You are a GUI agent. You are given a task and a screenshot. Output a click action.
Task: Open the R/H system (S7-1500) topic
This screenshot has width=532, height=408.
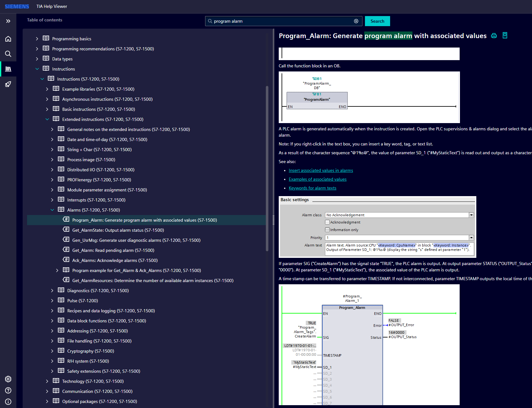coord(88,361)
